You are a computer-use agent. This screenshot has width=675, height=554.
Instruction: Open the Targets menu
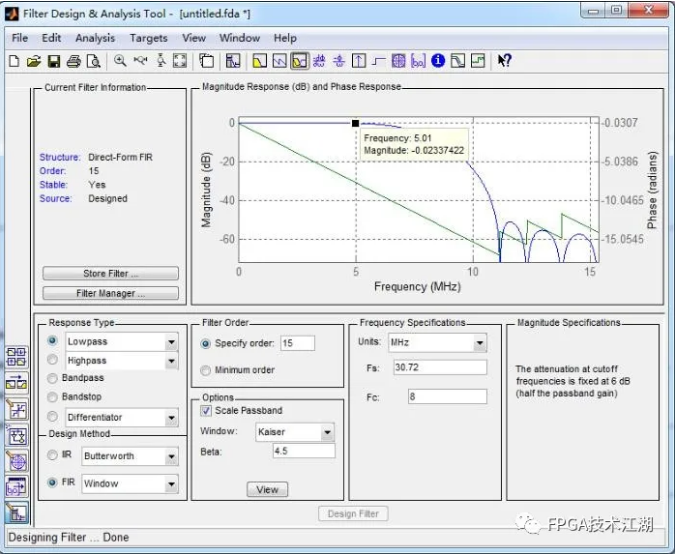[148, 38]
